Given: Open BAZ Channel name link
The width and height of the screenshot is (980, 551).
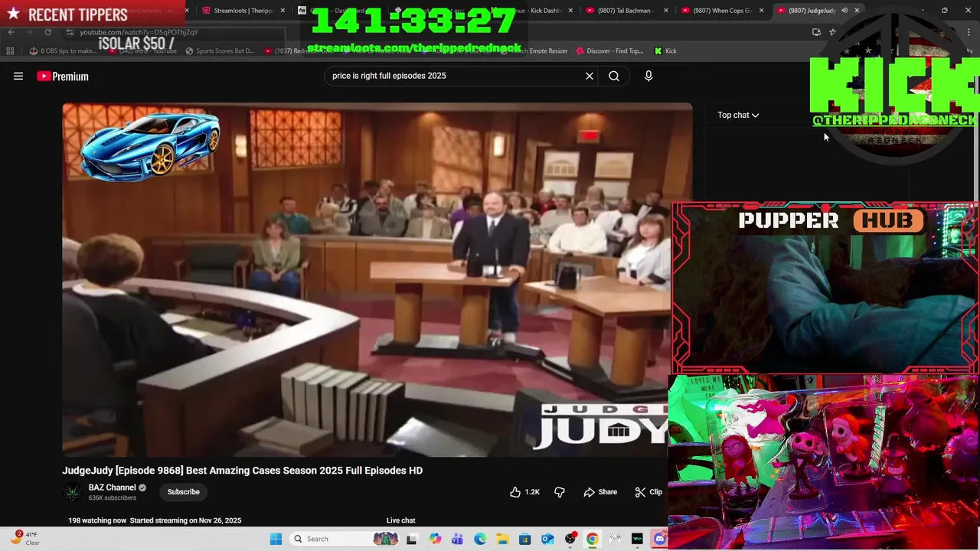Looking at the screenshot, I should pyautogui.click(x=112, y=487).
